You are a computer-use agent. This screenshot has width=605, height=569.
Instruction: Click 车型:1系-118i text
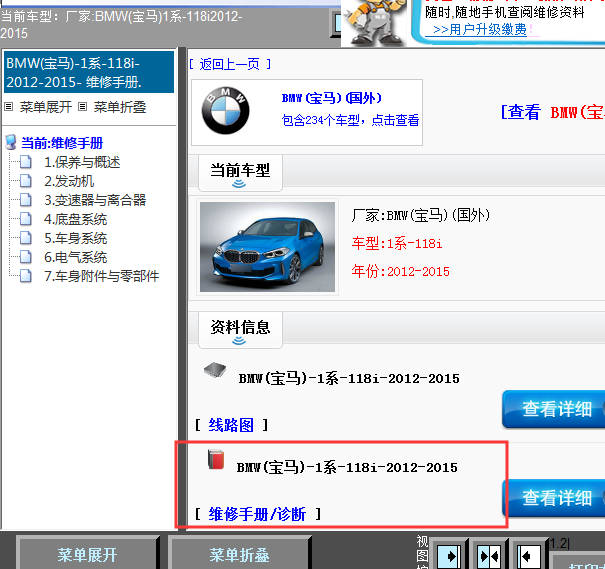point(397,243)
